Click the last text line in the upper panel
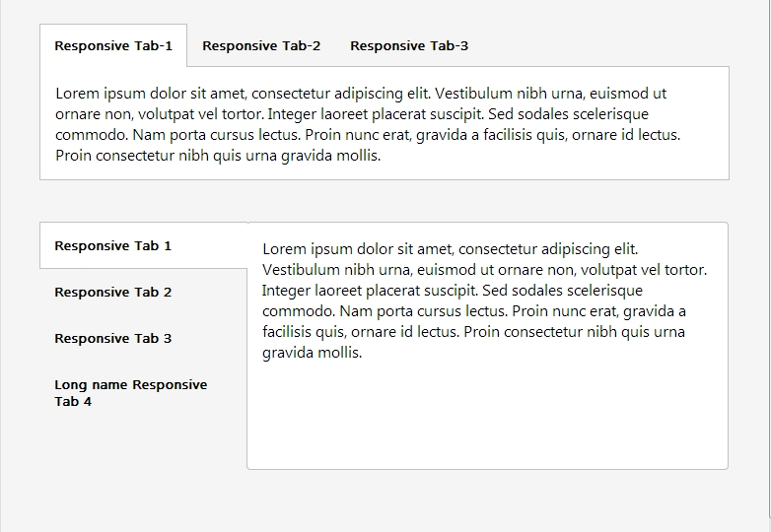The height and width of the screenshot is (532, 771). coord(217,156)
